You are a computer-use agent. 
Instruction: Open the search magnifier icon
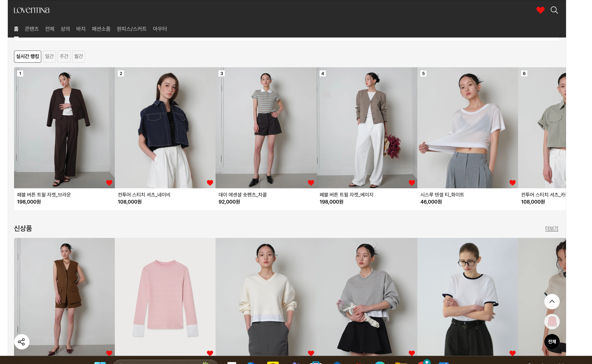pos(554,10)
